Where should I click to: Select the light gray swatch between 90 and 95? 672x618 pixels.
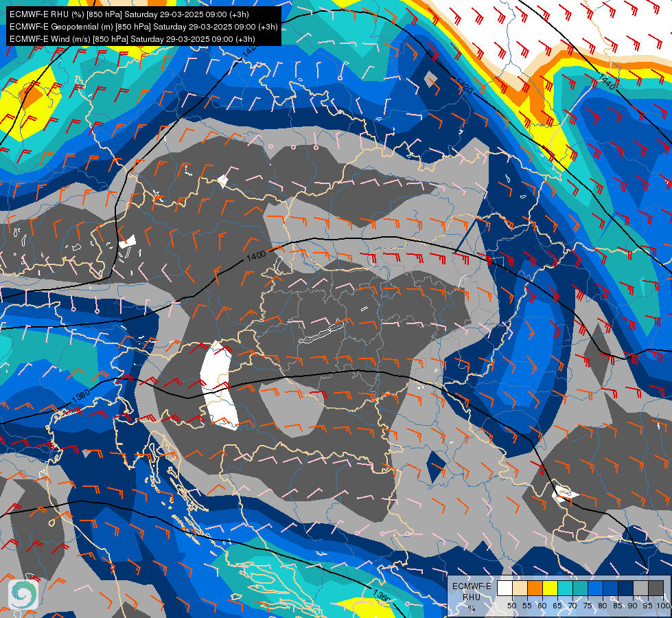coord(640,588)
